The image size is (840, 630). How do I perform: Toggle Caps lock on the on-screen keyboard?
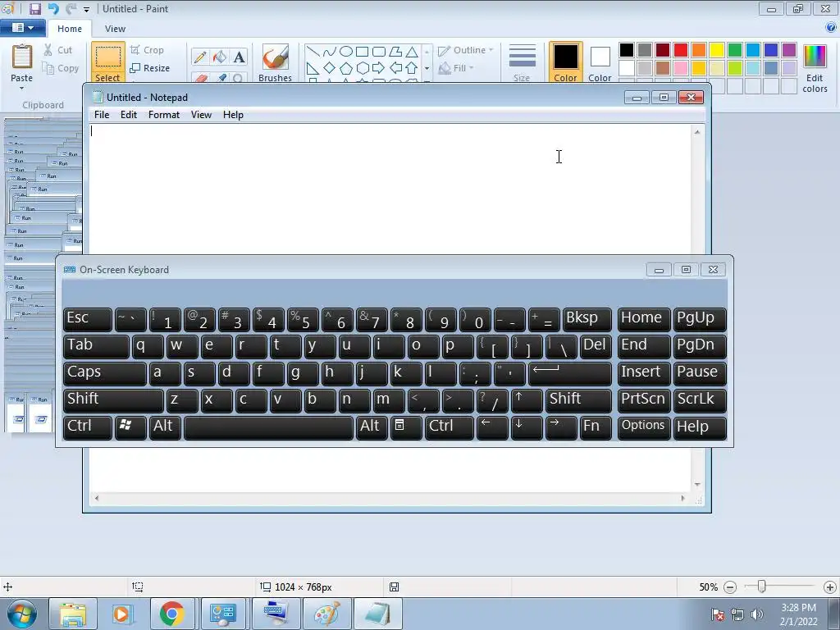click(x=104, y=373)
